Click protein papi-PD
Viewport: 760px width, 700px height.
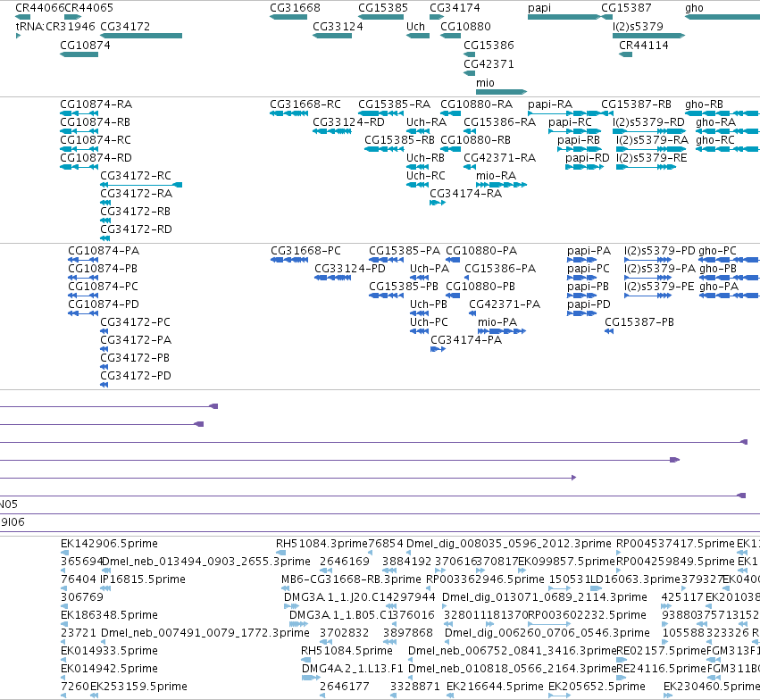(589, 304)
